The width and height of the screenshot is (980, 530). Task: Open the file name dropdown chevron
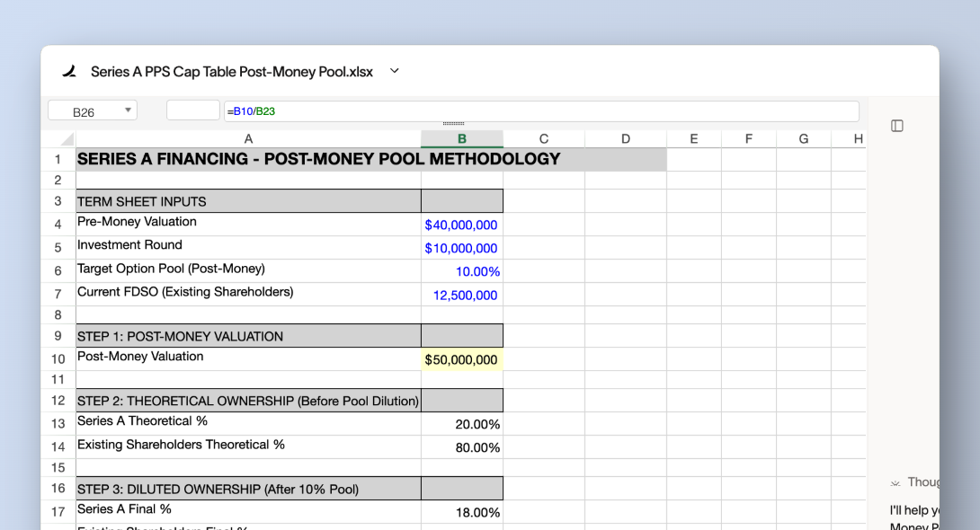coord(395,71)
